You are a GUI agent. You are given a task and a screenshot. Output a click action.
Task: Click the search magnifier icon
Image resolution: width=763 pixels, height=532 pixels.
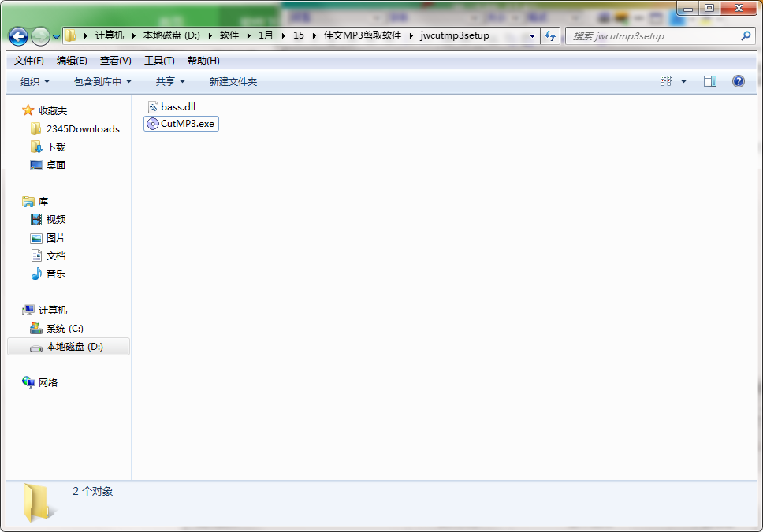coord(746,36)
